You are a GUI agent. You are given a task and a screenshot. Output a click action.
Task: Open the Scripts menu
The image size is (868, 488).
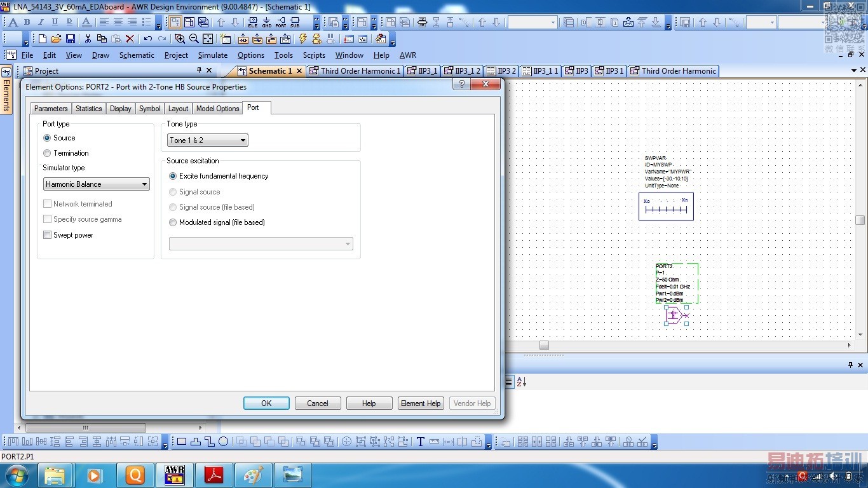tap(314, 55)
